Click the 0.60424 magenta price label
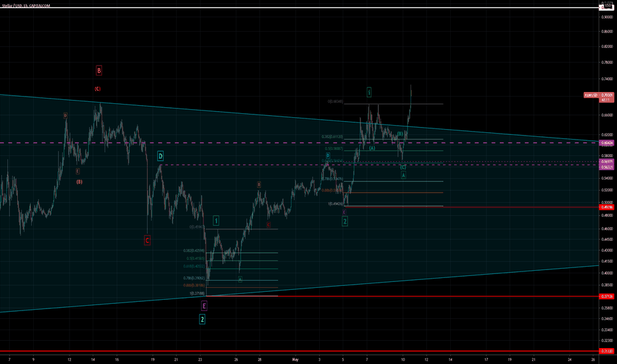617x364 pixels. 606,143
